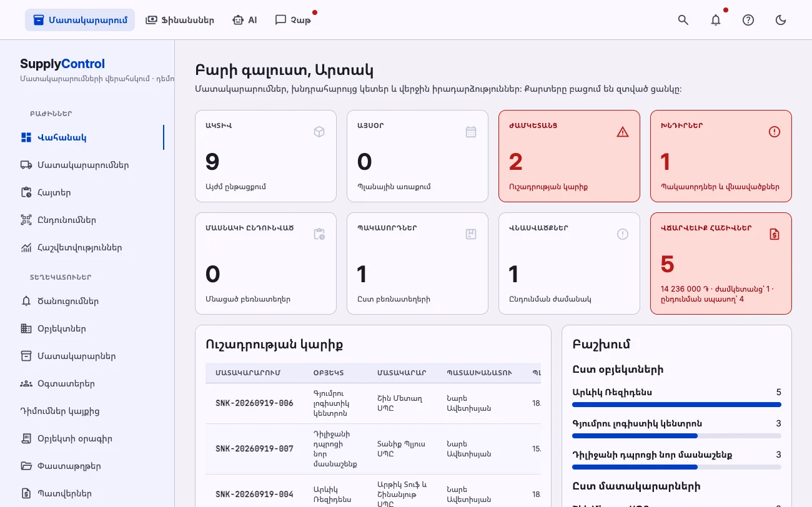Click clipboard icon next to Հայտեր

[x=26, y=192]
